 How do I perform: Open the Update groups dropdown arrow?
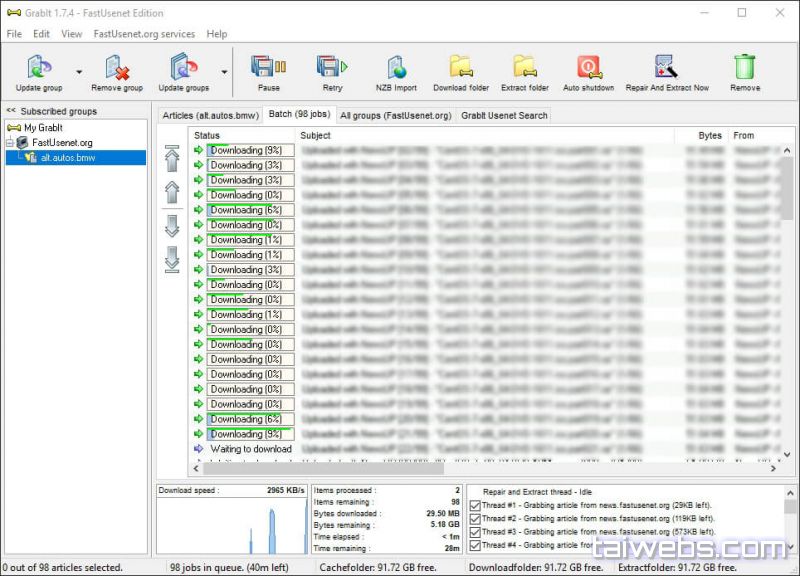point(224,72)
